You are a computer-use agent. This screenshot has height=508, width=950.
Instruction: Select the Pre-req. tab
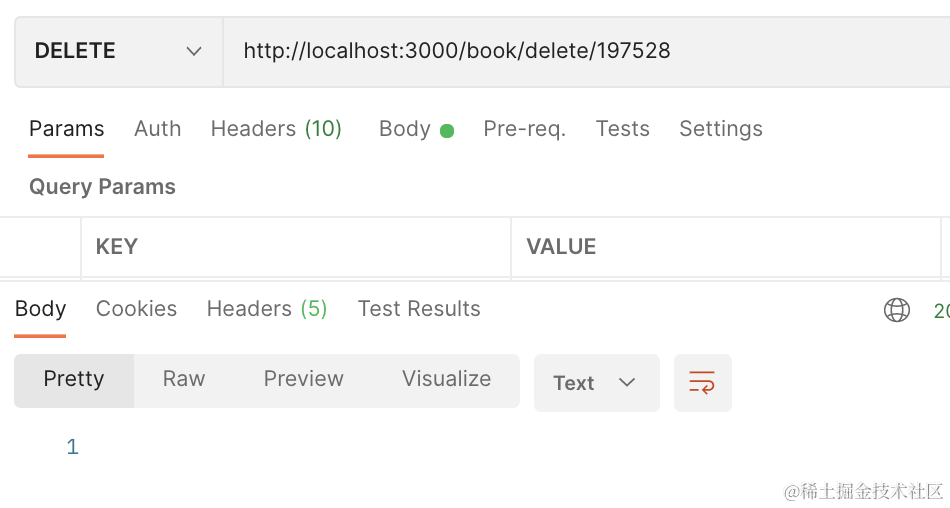(525, 129)
